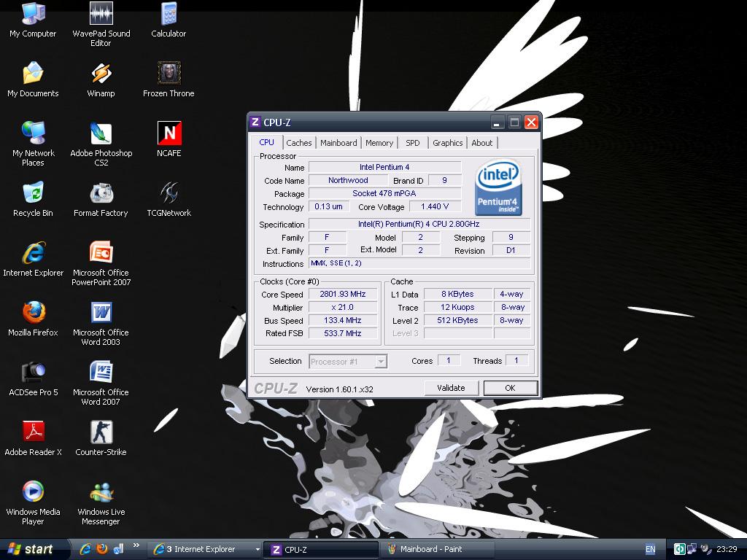Image resolution: width=747 pixels, height=560 pixels.
Task: Click the Package value Socket 478 mPGA
Action: [x=385, y=193]
